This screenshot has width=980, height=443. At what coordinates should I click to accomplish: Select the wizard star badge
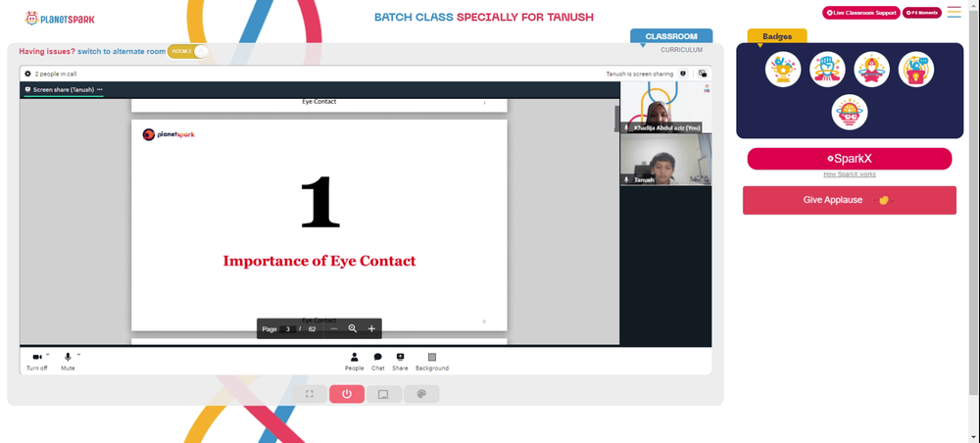point(872,70)
